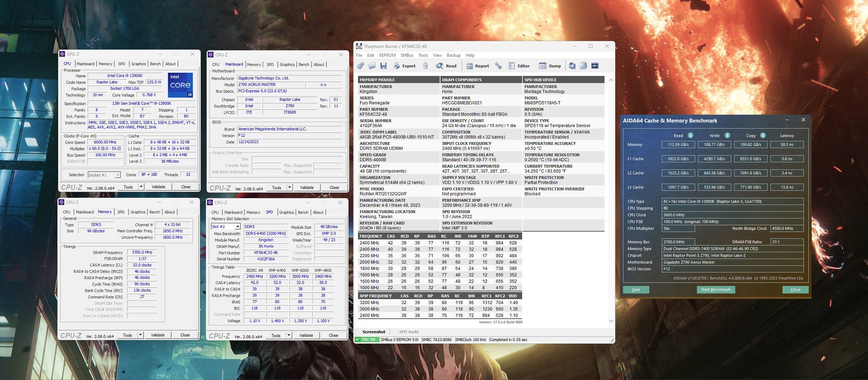Click the open folder icon in Thaiphoon Burner
868x380 pixels.
point(372,66)
